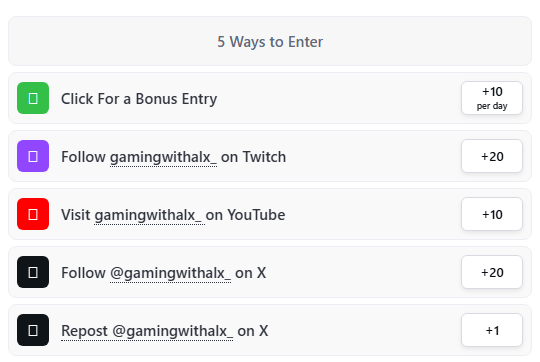Image resolution: width=540 pixels, height=362 pixels.
Task: Open the @gamingwithalx_ link in Follow on X
Action: tap(170, 273)
